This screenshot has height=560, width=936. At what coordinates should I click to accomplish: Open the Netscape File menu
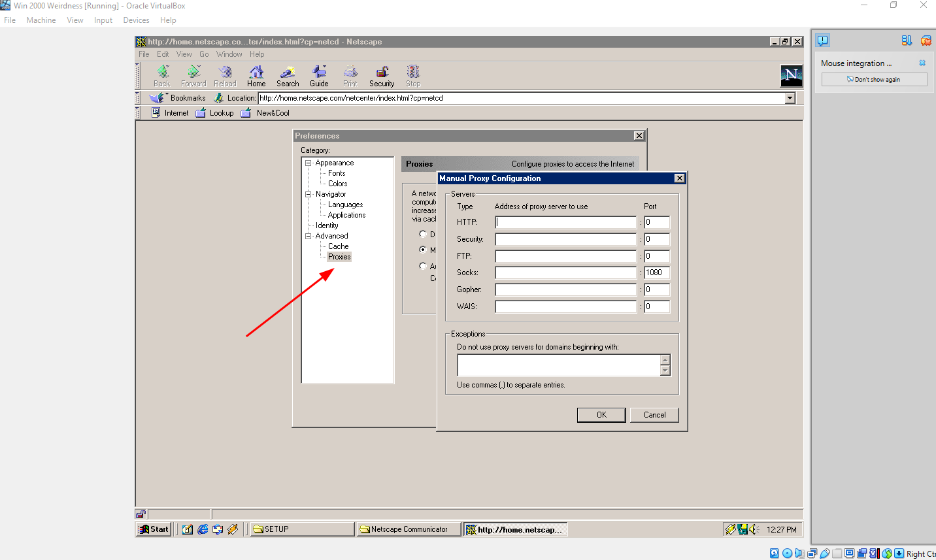click(x=144, y=54)
